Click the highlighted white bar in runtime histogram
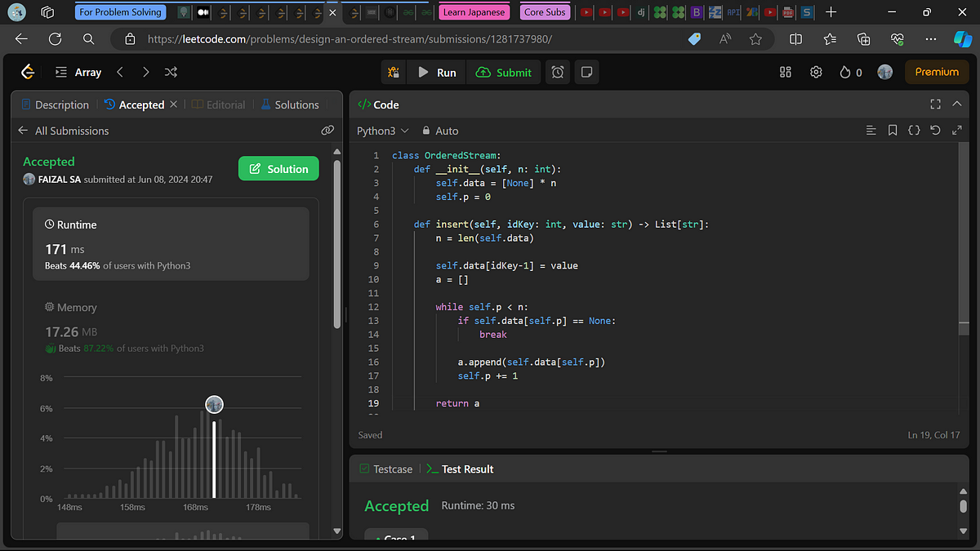 [214, 460]
